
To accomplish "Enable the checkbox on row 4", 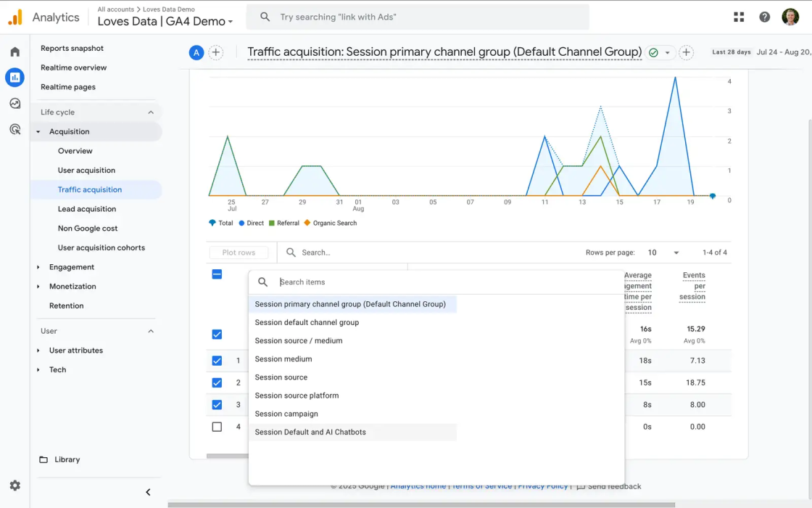I will 217,427.
